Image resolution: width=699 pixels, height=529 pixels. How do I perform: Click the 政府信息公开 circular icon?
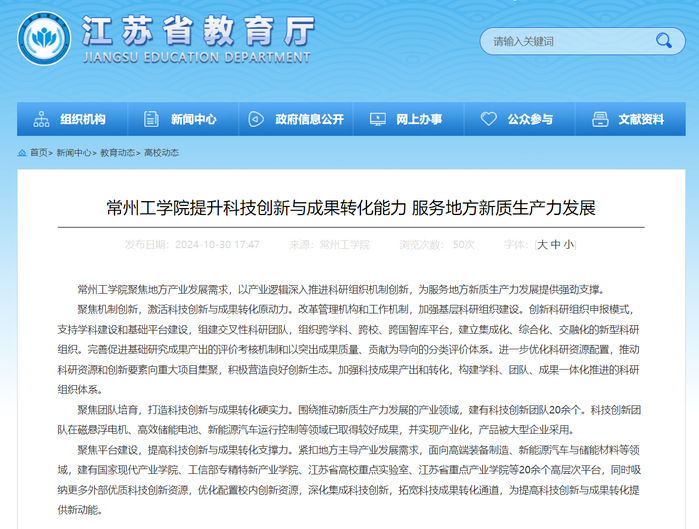256,119
